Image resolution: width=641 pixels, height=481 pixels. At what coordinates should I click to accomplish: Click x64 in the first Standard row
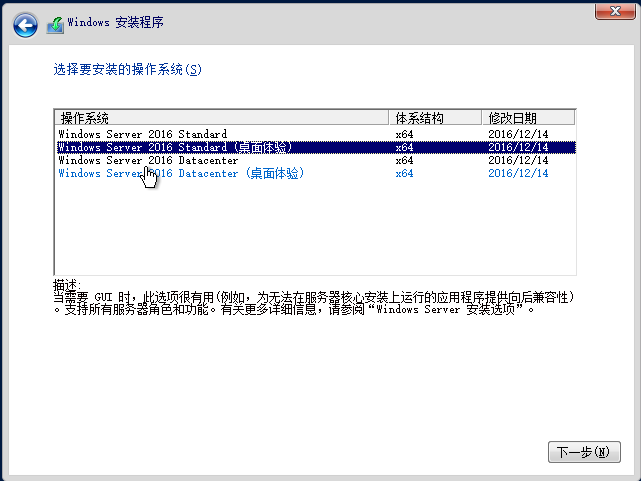tap(404, 134)
